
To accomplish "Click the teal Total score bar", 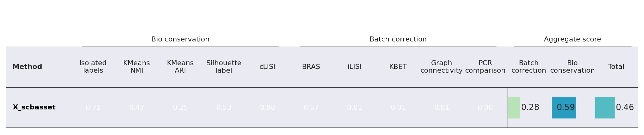I will point(605,108).
